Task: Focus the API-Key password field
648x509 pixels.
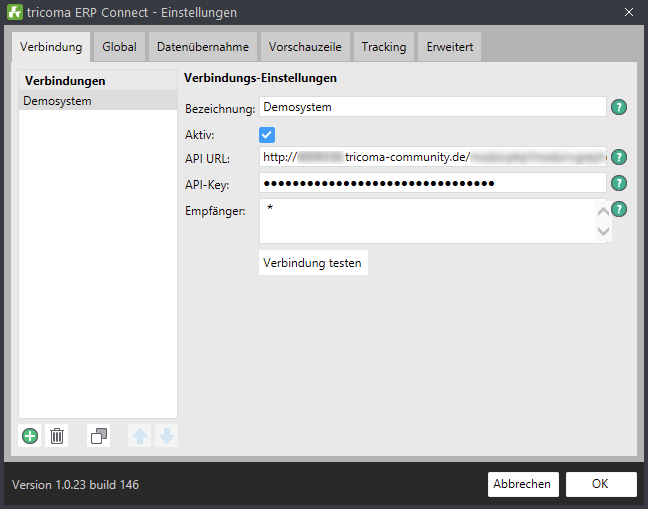Action: tap(433, 183)
